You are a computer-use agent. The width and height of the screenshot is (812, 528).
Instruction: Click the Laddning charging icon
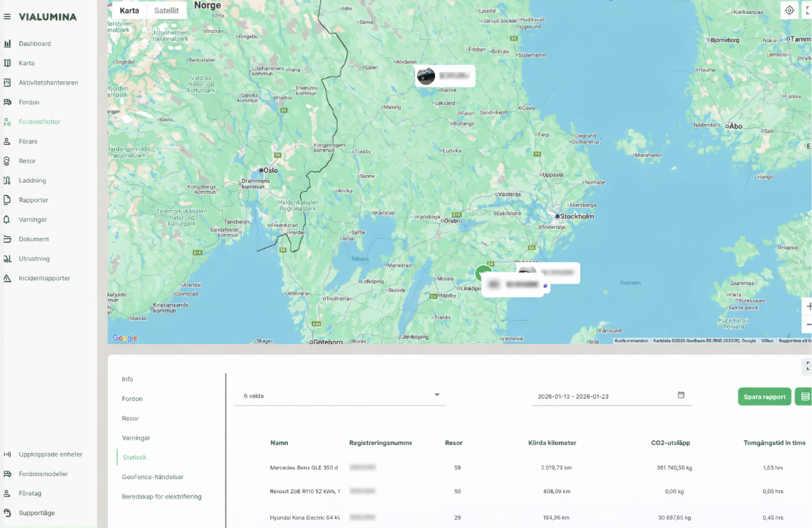click(x=8, y=181)
